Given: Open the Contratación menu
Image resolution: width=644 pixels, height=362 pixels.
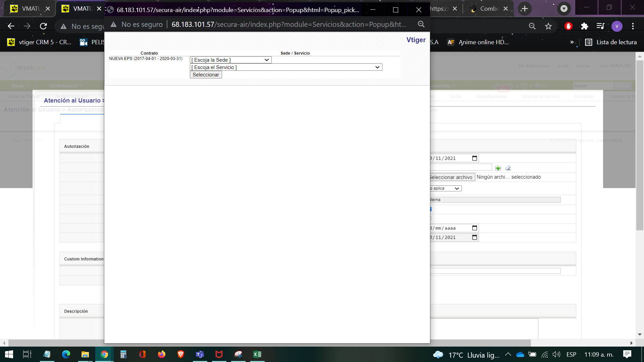Looking at the screenshot, I should [65, 86].
